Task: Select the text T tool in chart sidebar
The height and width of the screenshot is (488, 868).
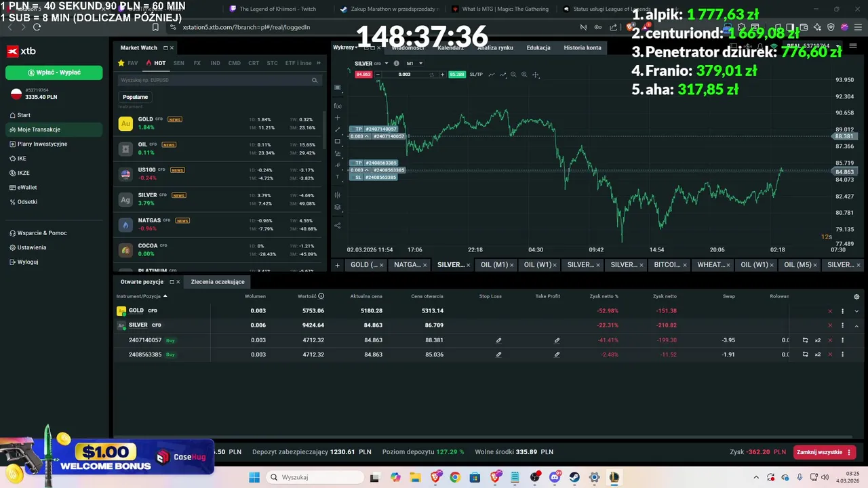Action: pyautogui.click(x=338, y=177)
